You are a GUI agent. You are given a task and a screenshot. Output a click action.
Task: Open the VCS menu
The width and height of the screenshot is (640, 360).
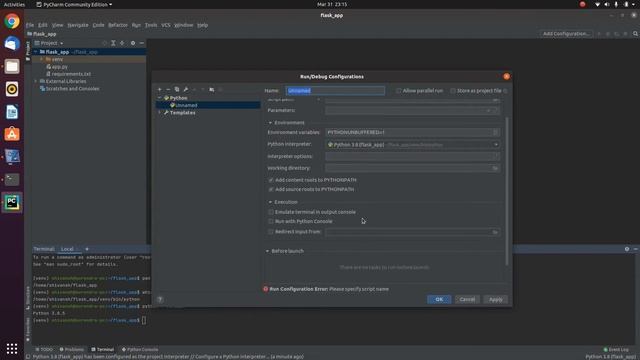coord(165,25)
